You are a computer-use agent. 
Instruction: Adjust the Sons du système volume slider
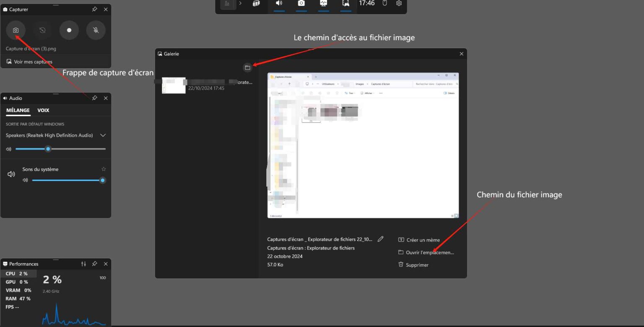67,180
